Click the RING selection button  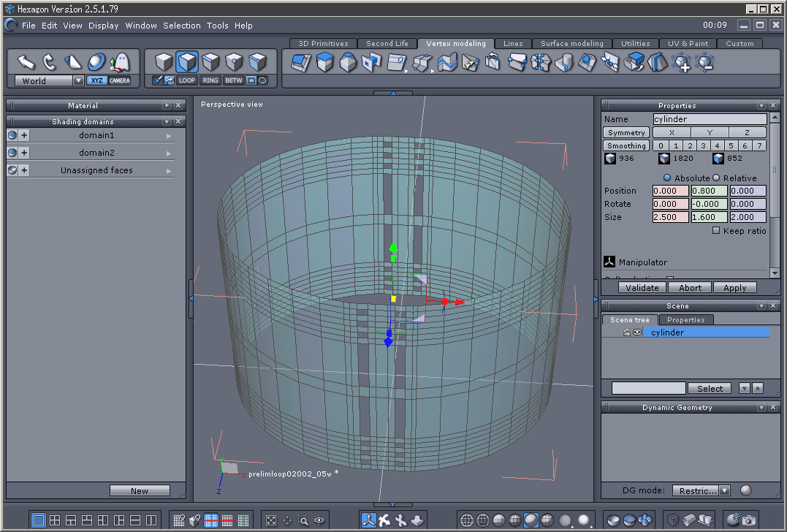(x=210, y=80)
